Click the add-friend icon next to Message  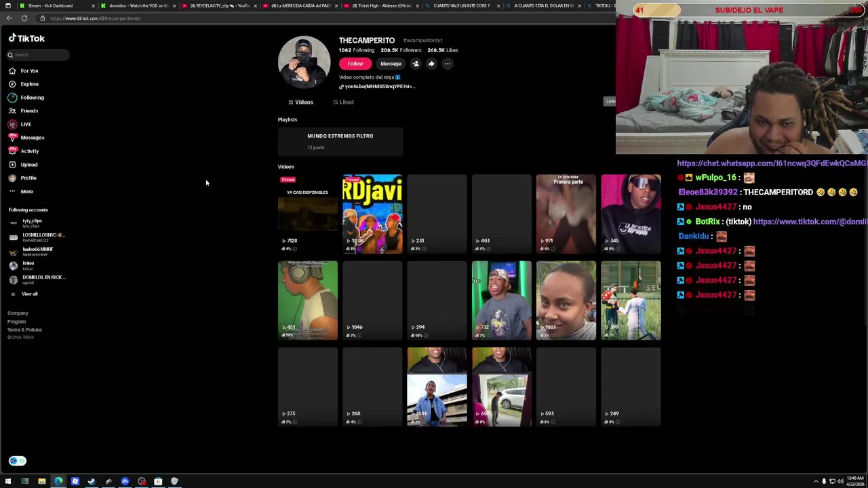416,64
